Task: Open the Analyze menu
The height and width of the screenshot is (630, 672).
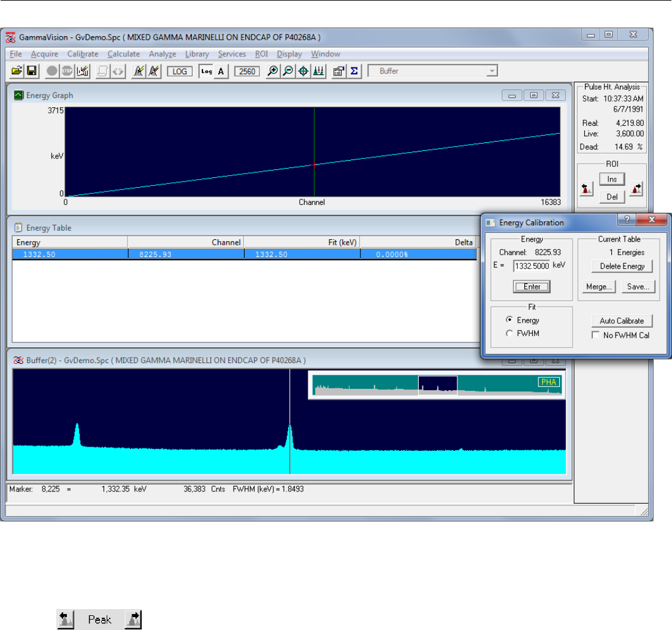Action: pos(162,54)
